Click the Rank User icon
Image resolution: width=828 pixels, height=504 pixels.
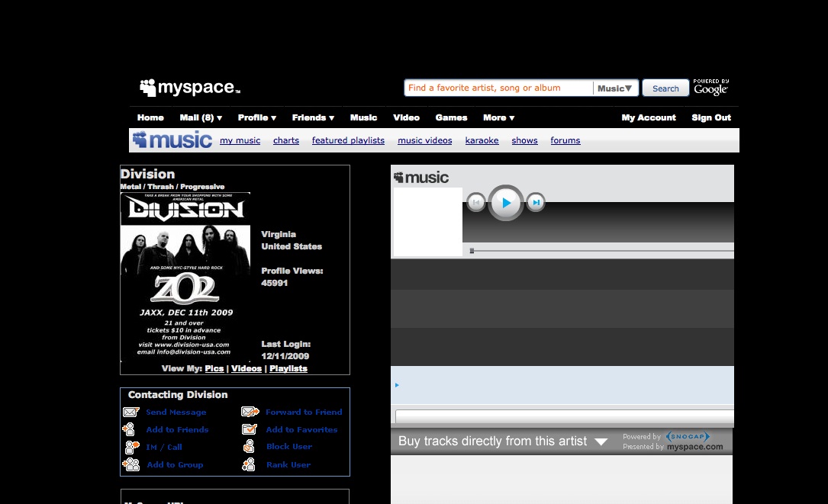(x=249, y=464)
